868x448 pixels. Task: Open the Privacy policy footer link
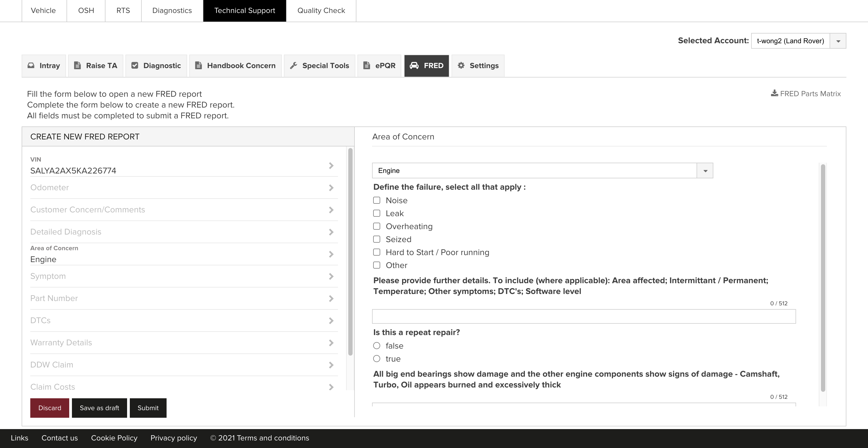click(174, 438)
